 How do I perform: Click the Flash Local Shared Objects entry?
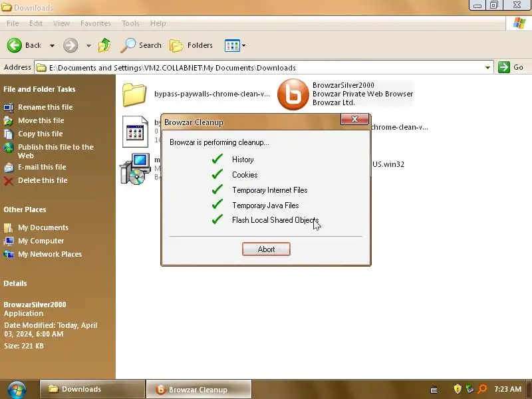pos(275,220)
